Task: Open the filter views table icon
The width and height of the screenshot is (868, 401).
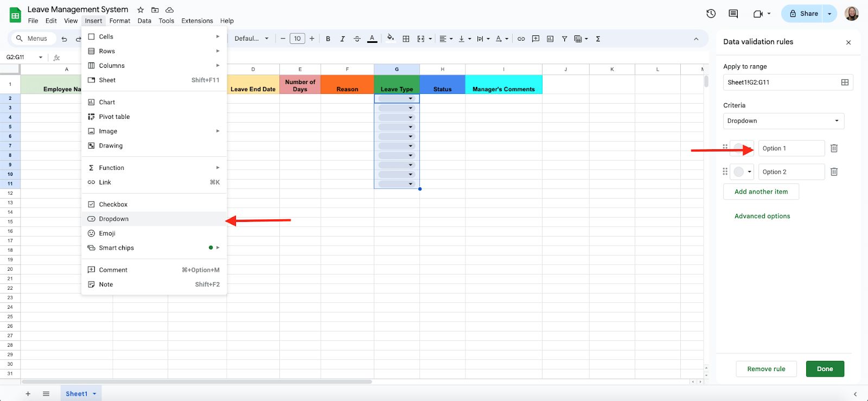Action: (x=578, y=39)
